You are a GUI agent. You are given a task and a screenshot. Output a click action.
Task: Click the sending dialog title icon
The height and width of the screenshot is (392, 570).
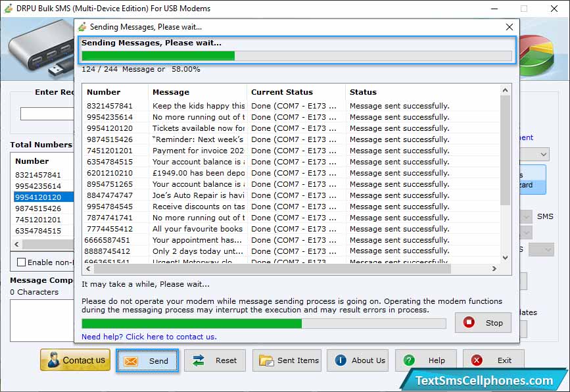pyautogui.click(x=83, y=27)
